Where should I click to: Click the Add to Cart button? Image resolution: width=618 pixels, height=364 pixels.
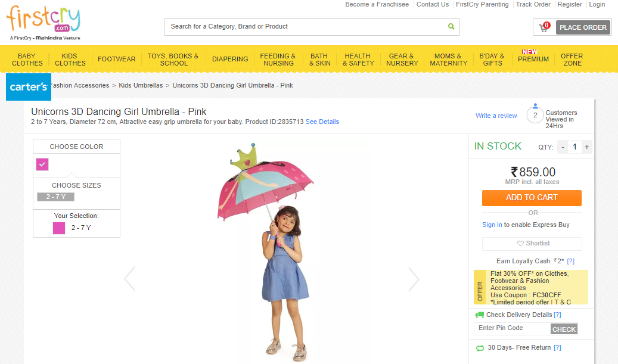tap(532, 198)
